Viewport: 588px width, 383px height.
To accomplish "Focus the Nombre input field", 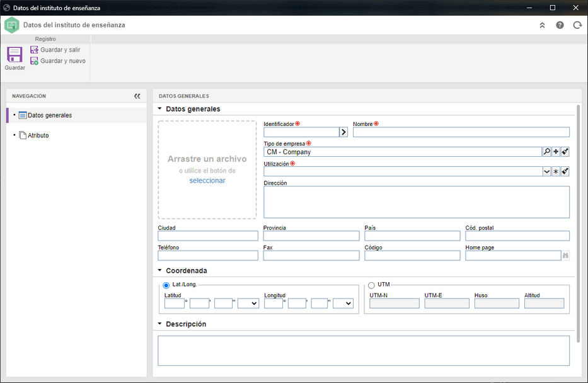I will click(461, 132).
